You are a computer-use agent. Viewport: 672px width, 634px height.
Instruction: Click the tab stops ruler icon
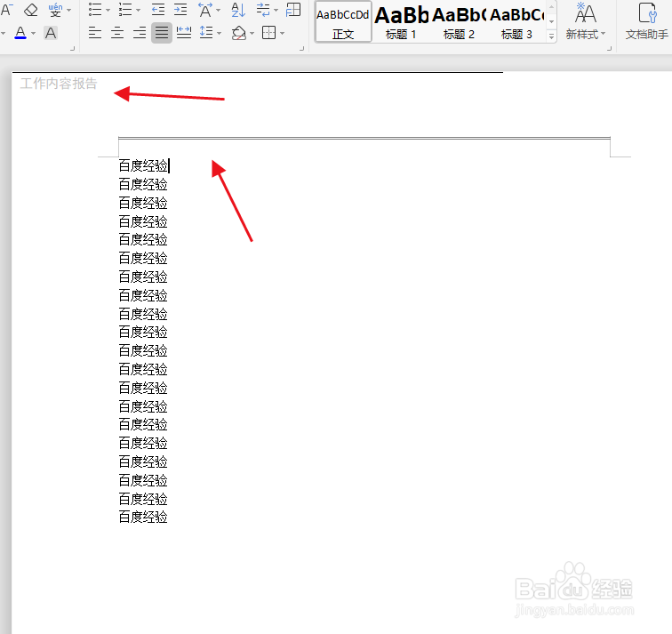pos(293,10)
